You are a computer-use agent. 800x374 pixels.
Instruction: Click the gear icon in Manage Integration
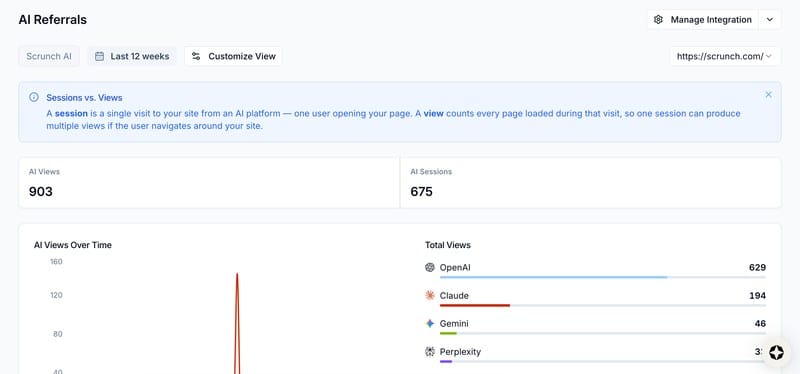[x=658, y=20]
